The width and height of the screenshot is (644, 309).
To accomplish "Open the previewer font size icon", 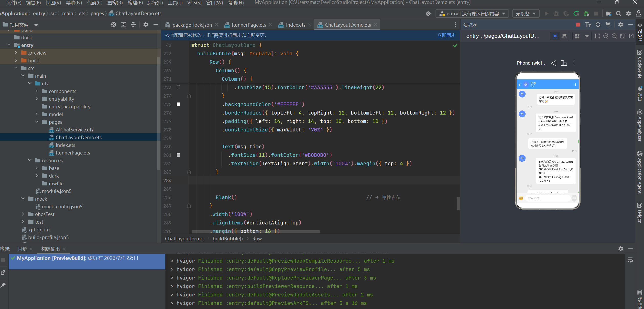I will click(588, 25).
